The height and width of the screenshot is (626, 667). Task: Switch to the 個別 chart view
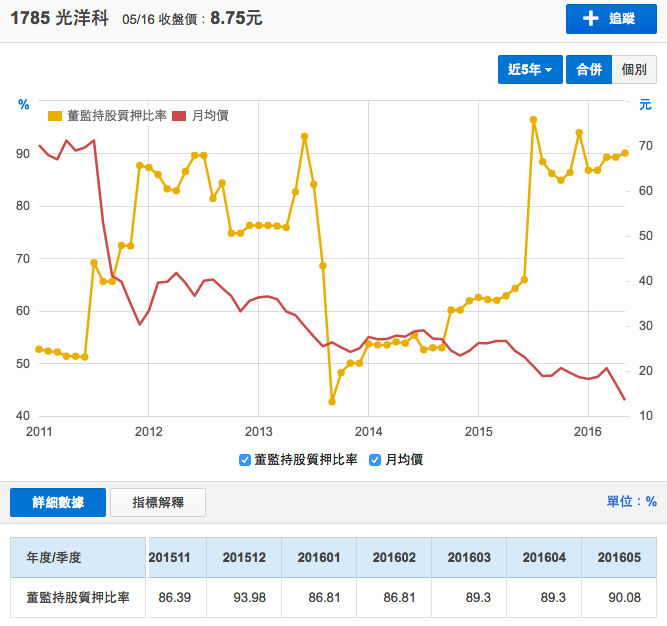coord(634,69)
